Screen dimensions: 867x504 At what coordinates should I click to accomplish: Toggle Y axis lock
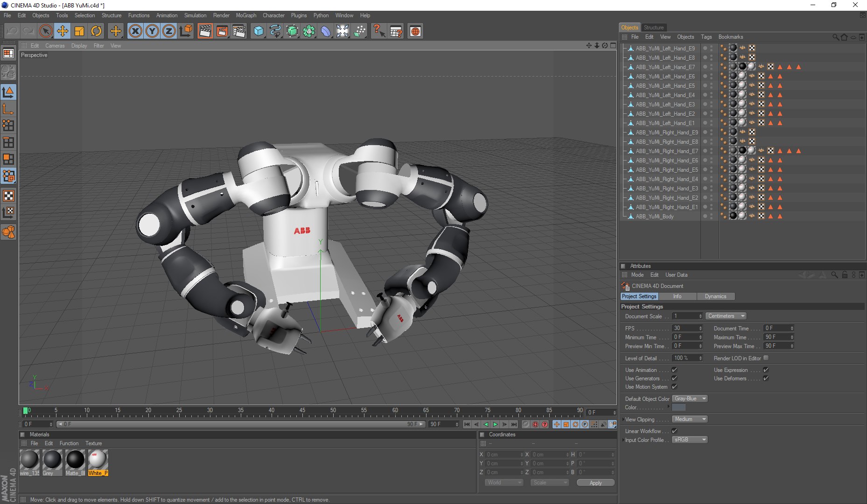(152, 31)
